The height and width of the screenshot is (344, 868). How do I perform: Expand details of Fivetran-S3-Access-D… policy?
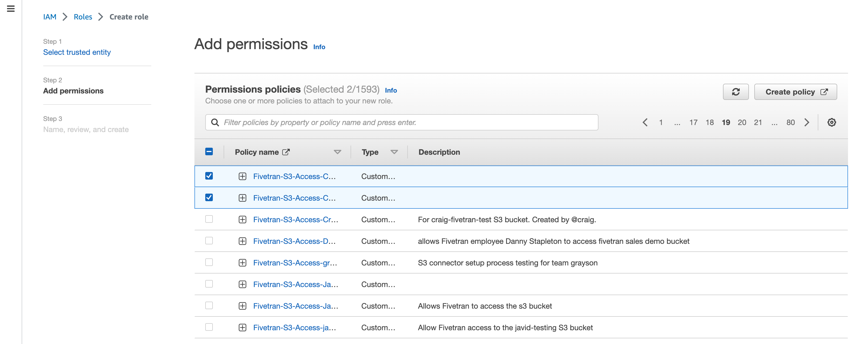point(242,241)
